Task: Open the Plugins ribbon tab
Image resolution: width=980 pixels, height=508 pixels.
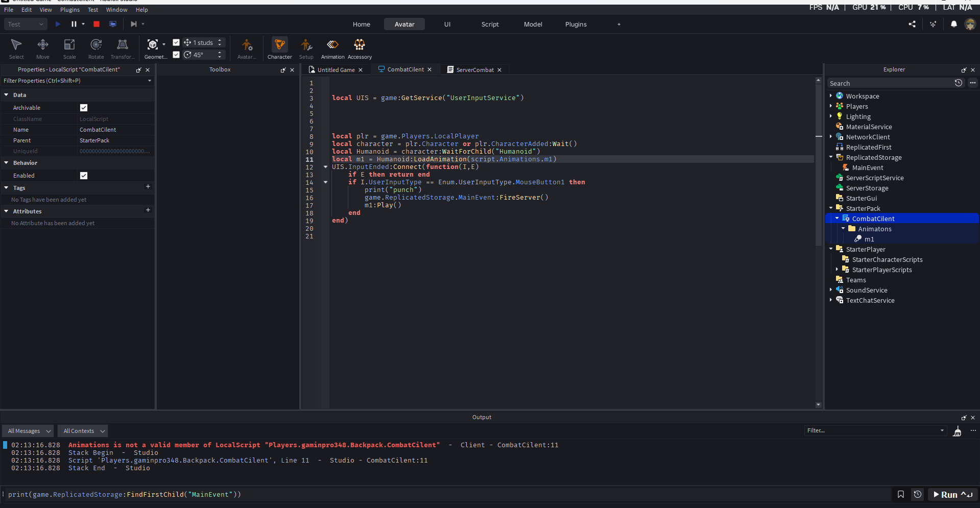Action: pos(576,25)
